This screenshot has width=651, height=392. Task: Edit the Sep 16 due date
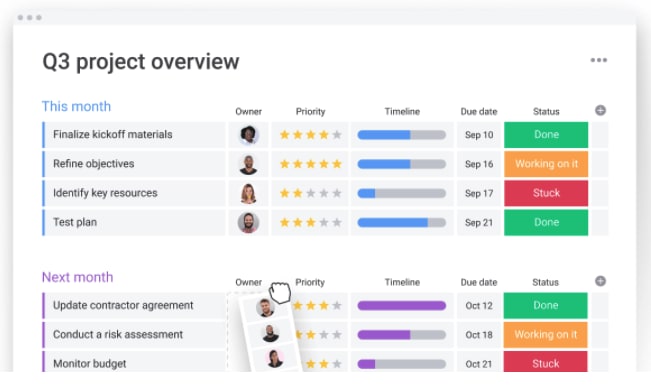[479, 164]
